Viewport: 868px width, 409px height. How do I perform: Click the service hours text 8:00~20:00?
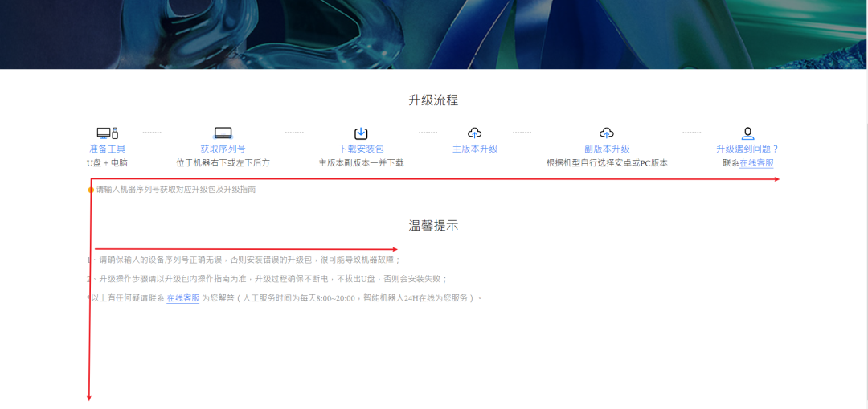click(x=335, y=298)
